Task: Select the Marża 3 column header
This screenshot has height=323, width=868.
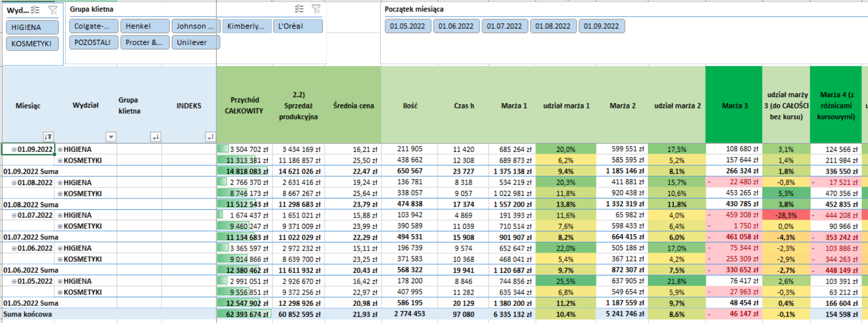Action: 734,105
